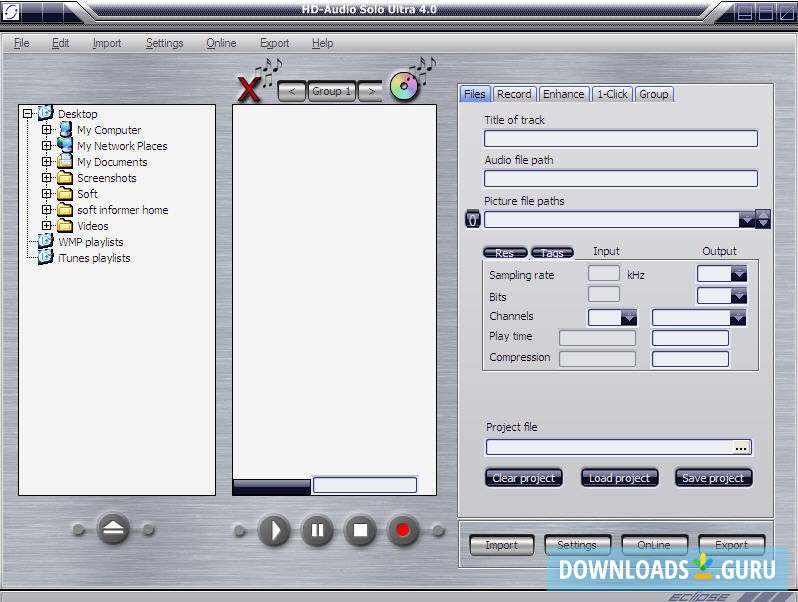The height and width of the screenshot is (602, 798).
Task: Click the Load project button
Action: coord(619,478)
